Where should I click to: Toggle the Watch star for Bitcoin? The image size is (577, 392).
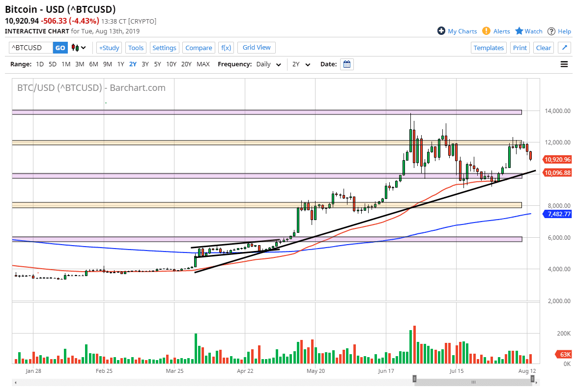click(x=519, y=31)
